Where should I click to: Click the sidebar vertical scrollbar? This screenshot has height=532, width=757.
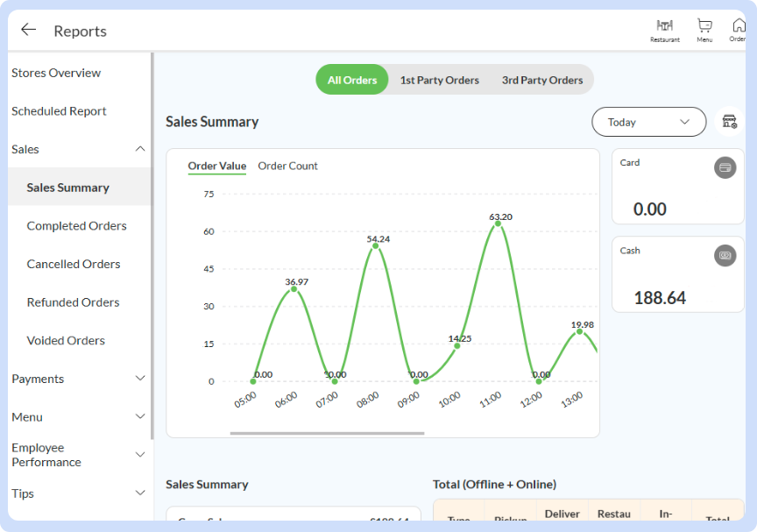(152, 246)
